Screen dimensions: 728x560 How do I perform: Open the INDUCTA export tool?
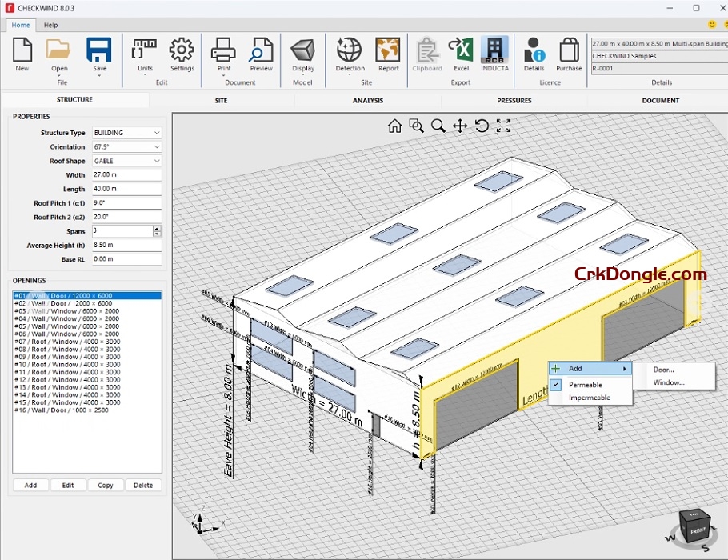(495, 54)
